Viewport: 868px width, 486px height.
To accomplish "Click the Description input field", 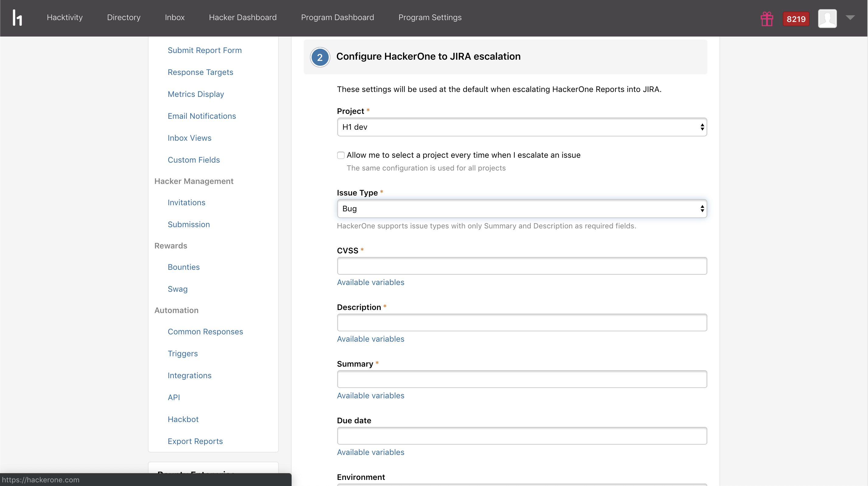I will point(522,322).
